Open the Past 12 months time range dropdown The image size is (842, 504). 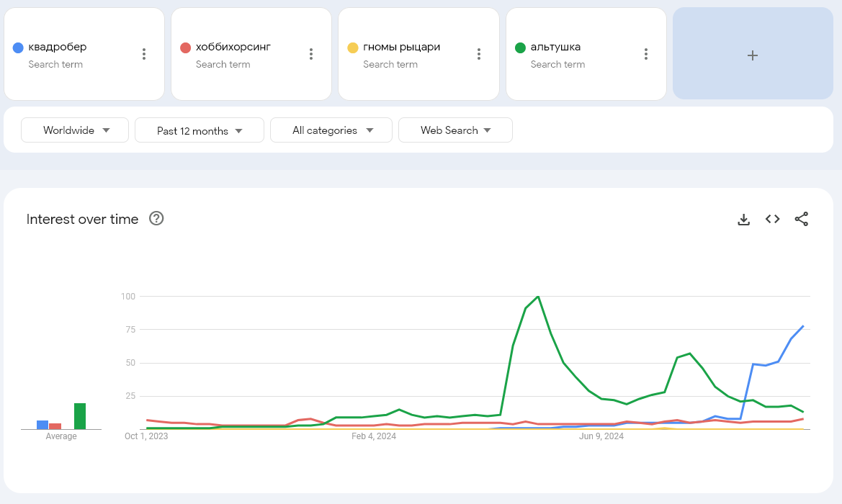point(200,130)
